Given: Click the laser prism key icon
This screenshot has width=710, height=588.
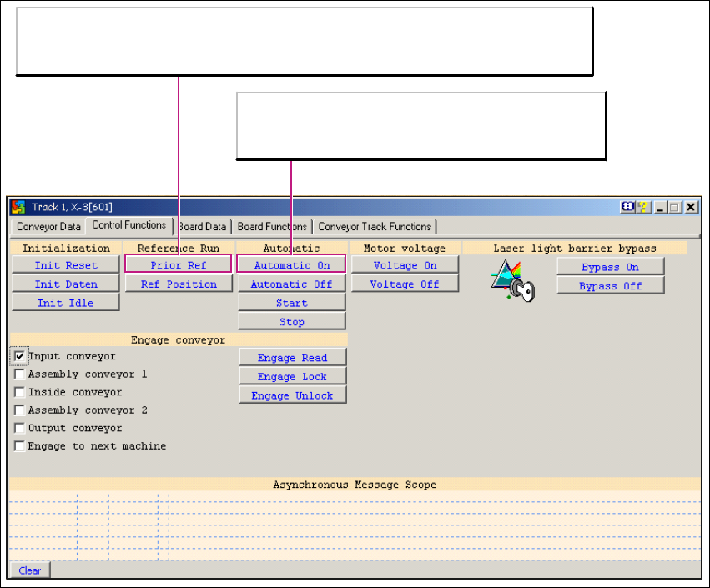Looking at the screenshot, I should point(512,279).
